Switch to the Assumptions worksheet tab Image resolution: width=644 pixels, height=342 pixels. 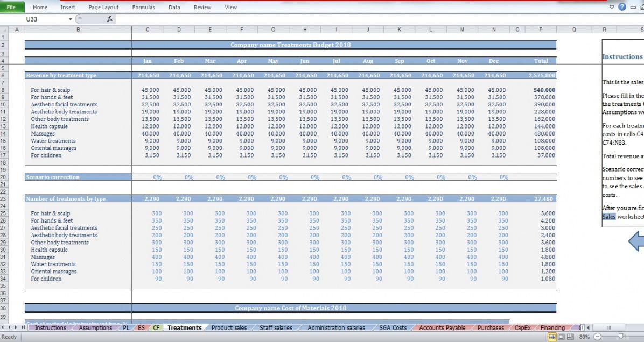tap(95, 327)
